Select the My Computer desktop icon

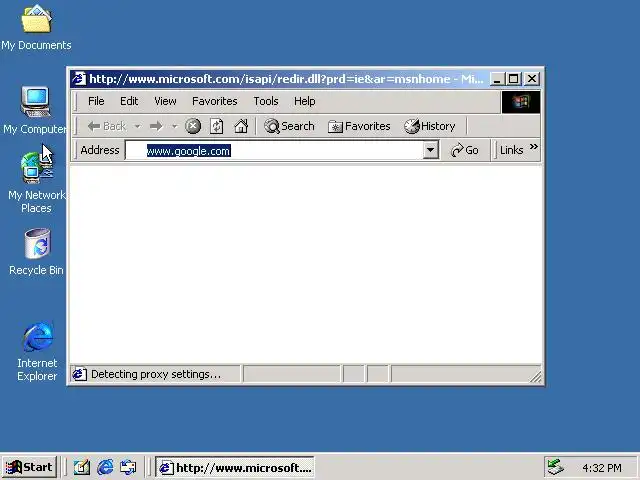coord(35,110)
